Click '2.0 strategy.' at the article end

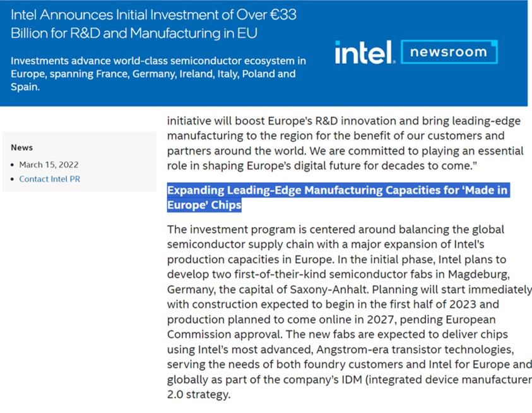pos(199,394)
